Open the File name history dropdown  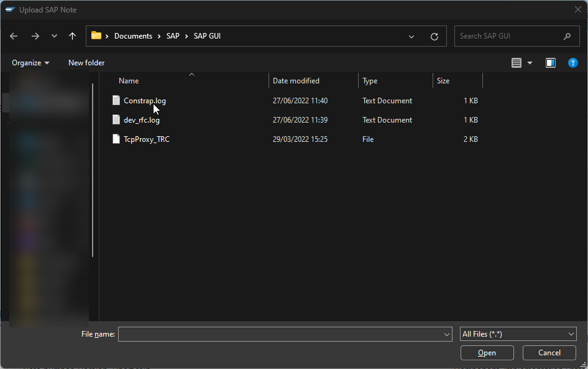(447, 335)
